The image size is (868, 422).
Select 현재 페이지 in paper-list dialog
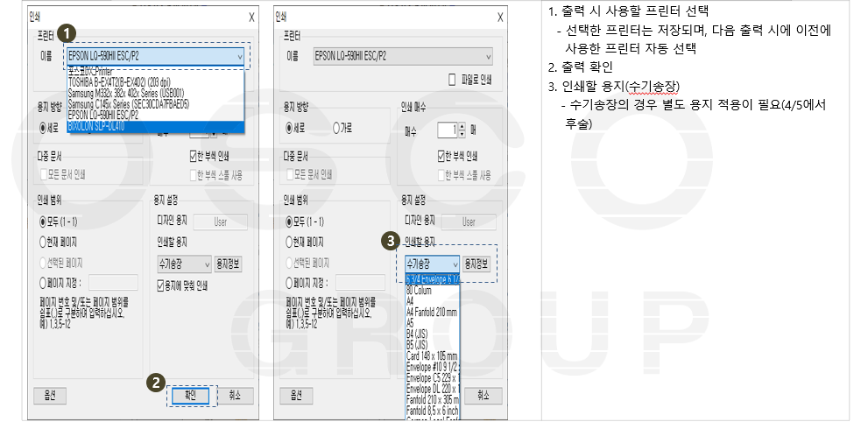[x=304, y=243]
